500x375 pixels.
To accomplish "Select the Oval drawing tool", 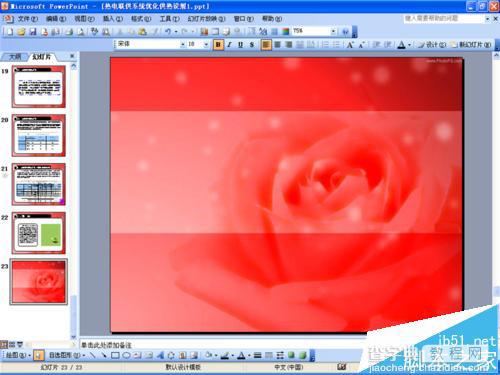I will [126, 355].
